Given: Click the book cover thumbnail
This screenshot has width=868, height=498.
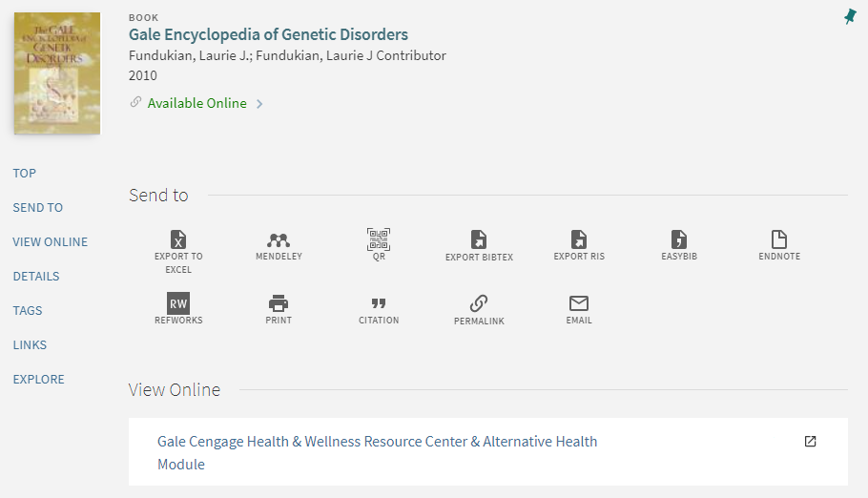Looking at the screenshot, I should [x=57, y=73].
